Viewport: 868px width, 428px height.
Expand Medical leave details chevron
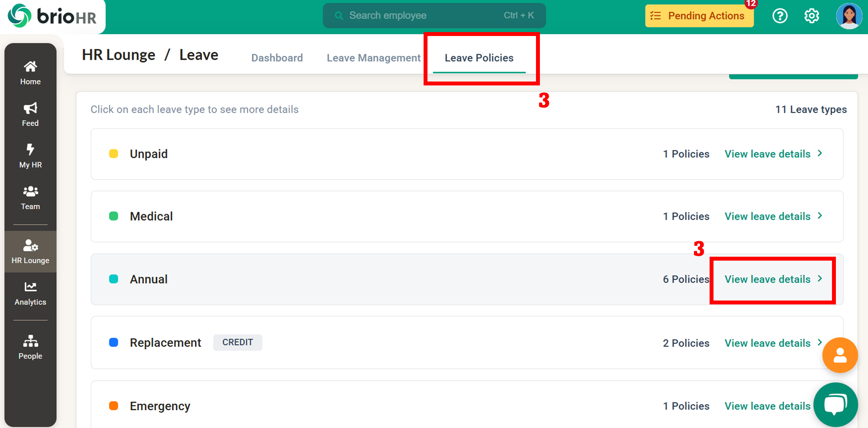pos(820,216)
